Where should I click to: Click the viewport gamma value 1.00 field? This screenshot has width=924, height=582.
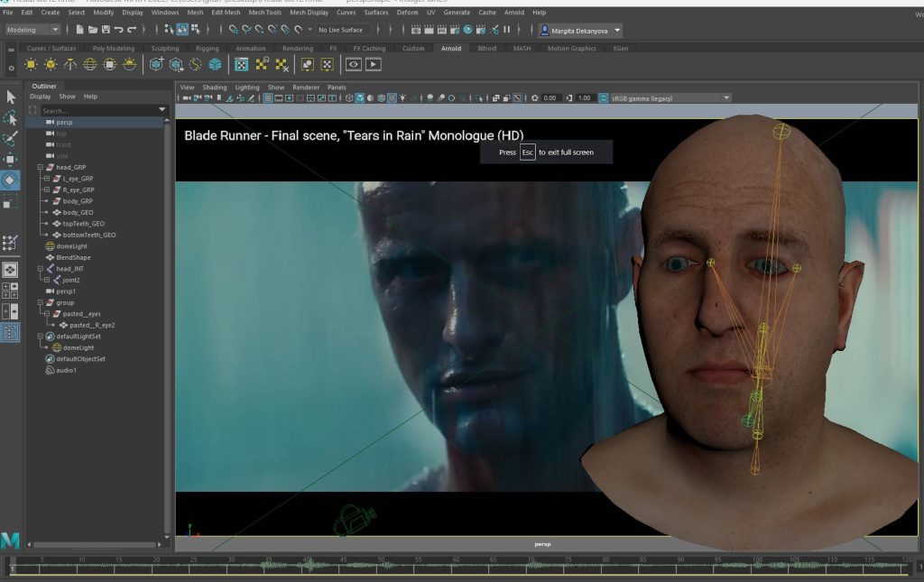584,98
